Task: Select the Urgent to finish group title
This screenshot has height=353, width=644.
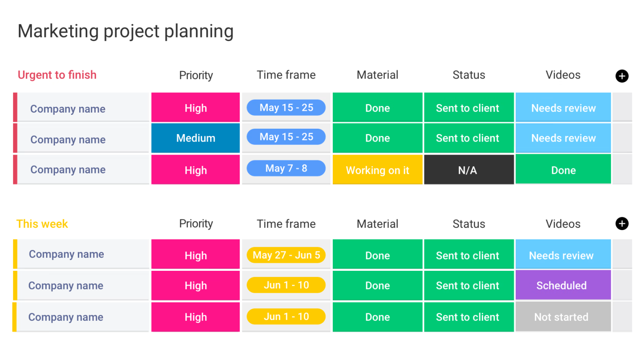Action: [x=57, y=75]
